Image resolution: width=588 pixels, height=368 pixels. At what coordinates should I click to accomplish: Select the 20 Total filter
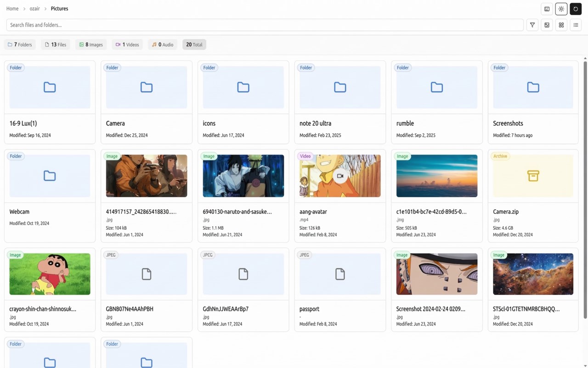click(x=194, y=44)
